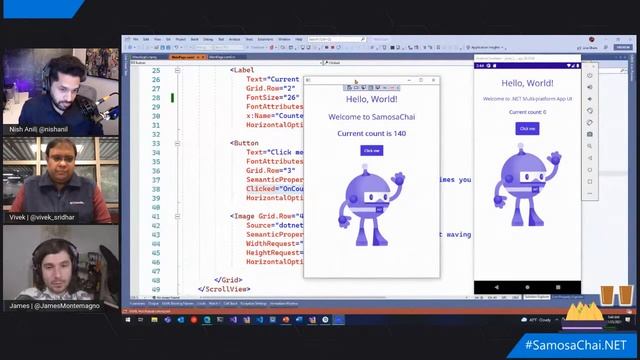Open the Call Stack panel tab at bottom
The height and width of the screenshot is (360, 640).
[230, 304]
